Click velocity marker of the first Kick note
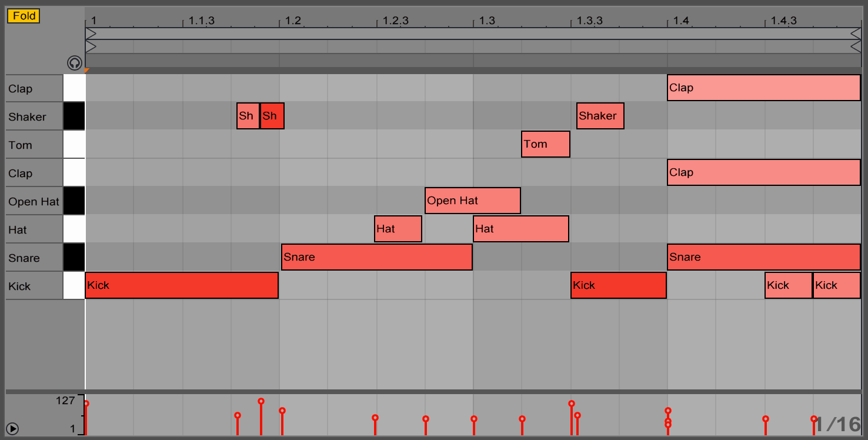The height and width of the screenshot is (440, 868). click(x=86, y=404)
